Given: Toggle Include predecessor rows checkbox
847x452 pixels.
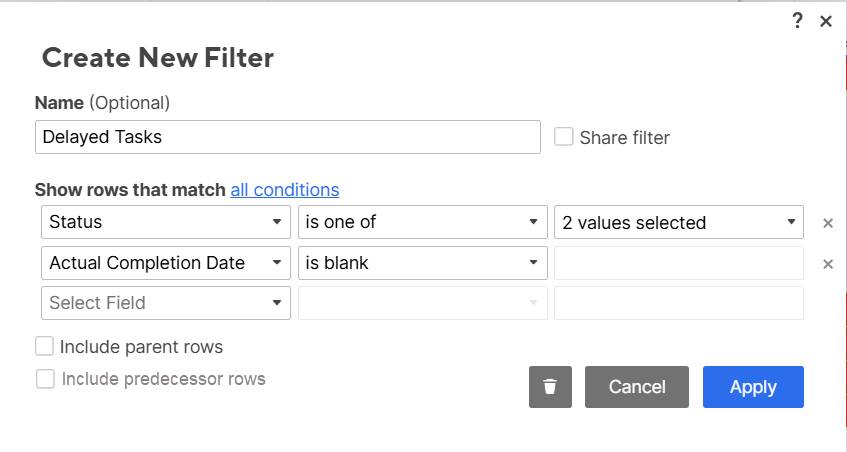Looking at the screenshot, I should click(x=45, y=379).
